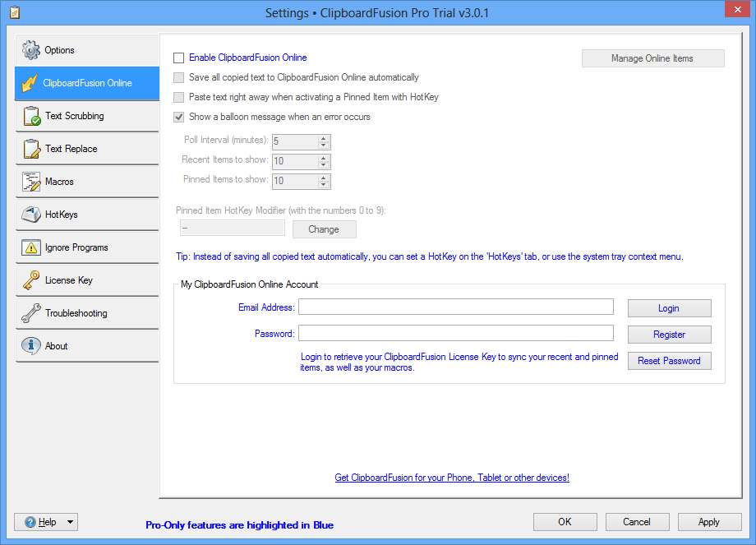Confirm settings with the OK button
Viewport: 756px width, 545px height.
point(565,522)
